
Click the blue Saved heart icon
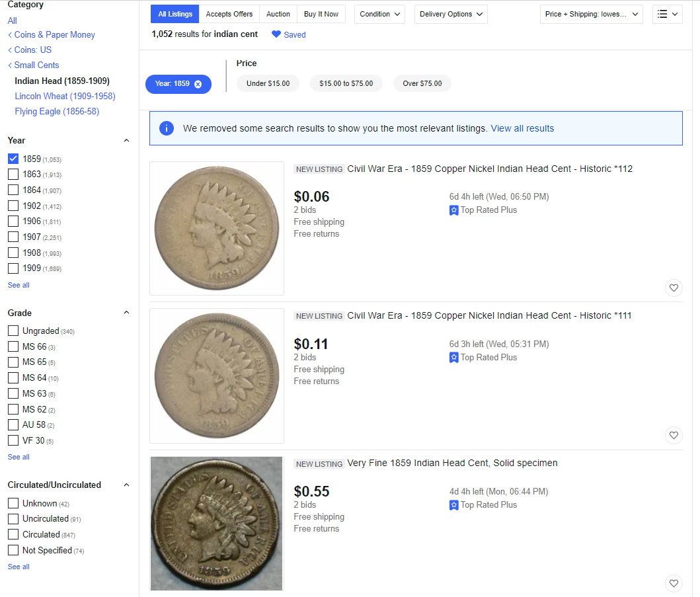[276, 34]
